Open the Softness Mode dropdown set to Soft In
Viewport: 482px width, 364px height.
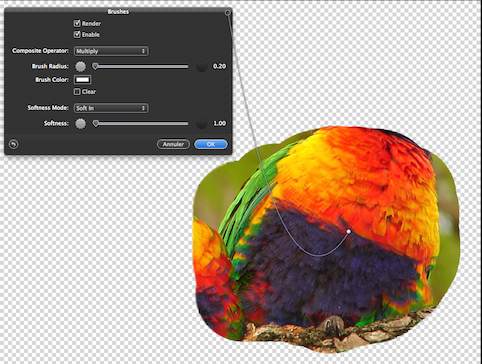click(111, 108)
